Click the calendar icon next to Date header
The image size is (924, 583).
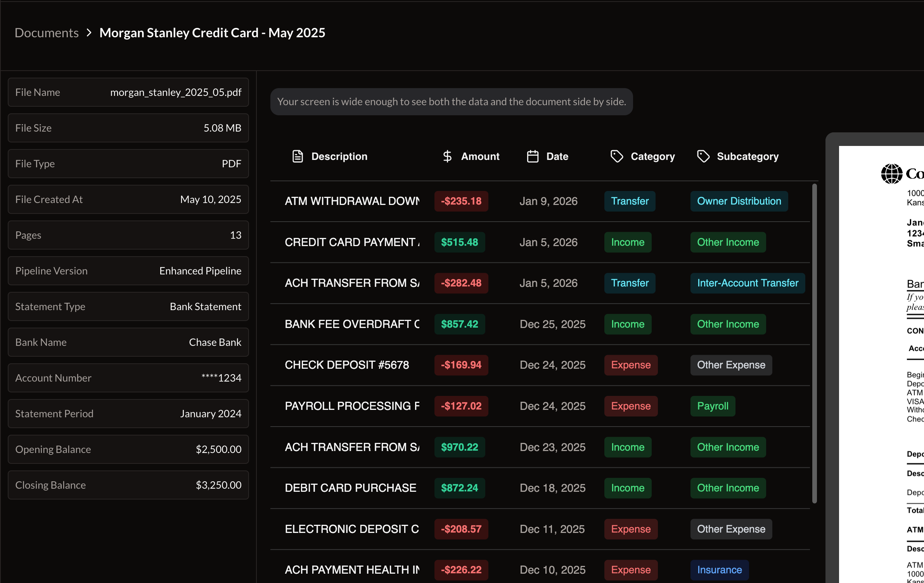coord(533,156)
